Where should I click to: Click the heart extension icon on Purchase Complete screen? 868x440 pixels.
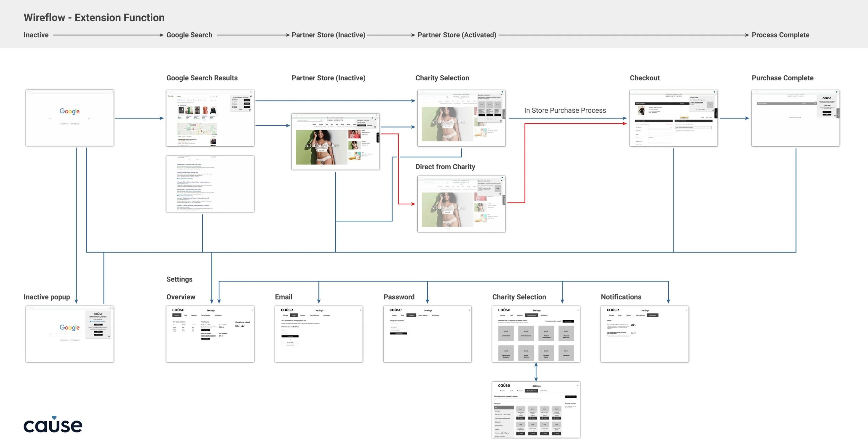[836, 92]
